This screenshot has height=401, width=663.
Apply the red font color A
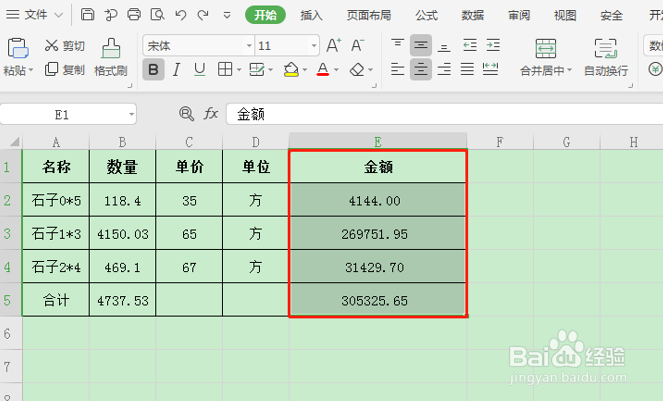(323, 69)
